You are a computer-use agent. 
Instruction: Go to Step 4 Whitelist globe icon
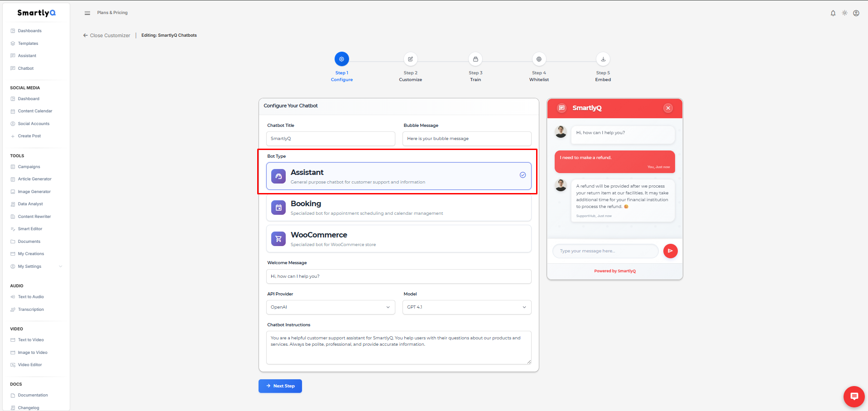pyautogui.click(x=539, y=59)
